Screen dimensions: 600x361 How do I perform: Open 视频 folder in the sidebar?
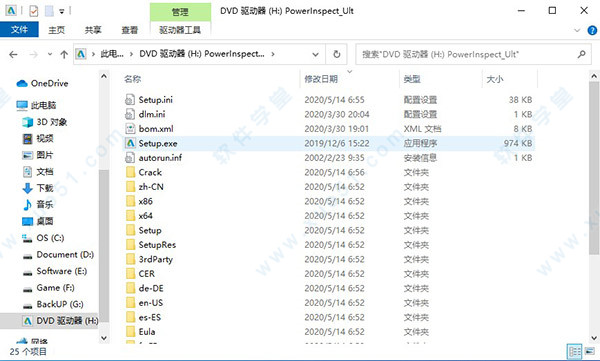click(x=38, y=138)
